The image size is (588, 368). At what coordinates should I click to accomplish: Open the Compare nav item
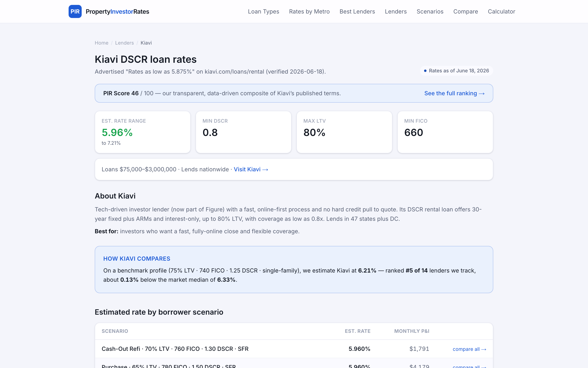[465, 11]
